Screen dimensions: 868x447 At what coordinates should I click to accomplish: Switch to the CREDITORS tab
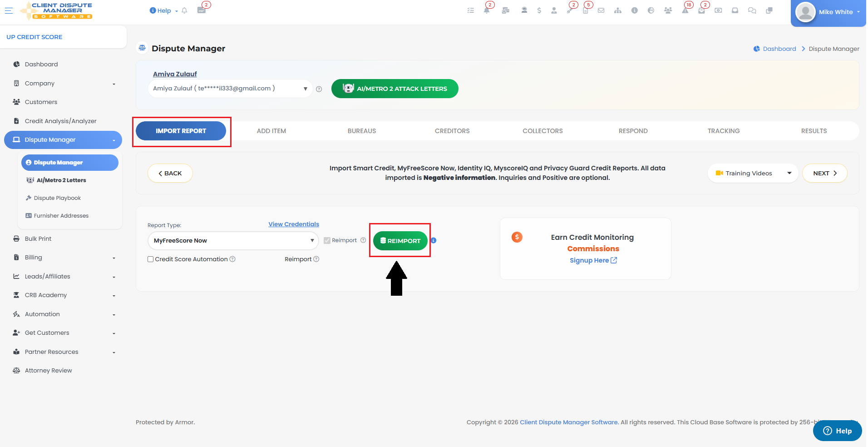(452, 131)
